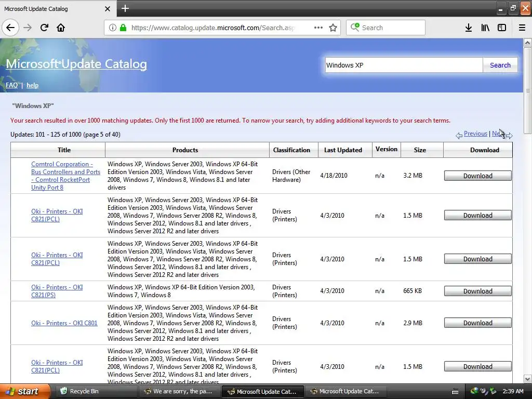The image size is (532, 399).
Task: Click the 2.9 MB size cell
Action: [413, 323]
